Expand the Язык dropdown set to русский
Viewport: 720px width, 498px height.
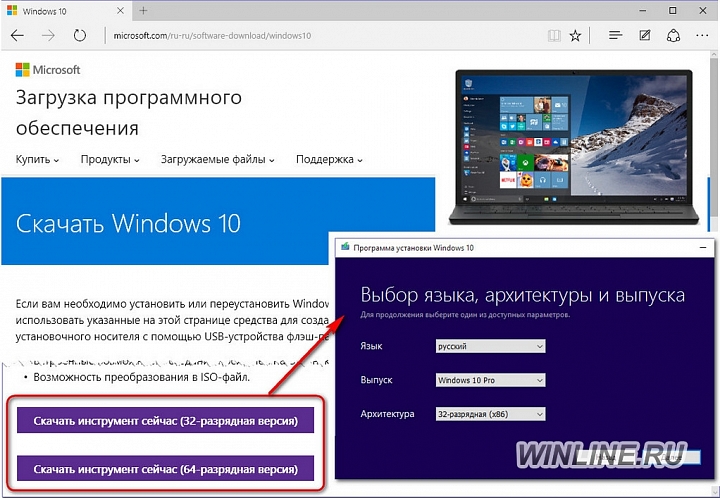(x=490, y=346)
